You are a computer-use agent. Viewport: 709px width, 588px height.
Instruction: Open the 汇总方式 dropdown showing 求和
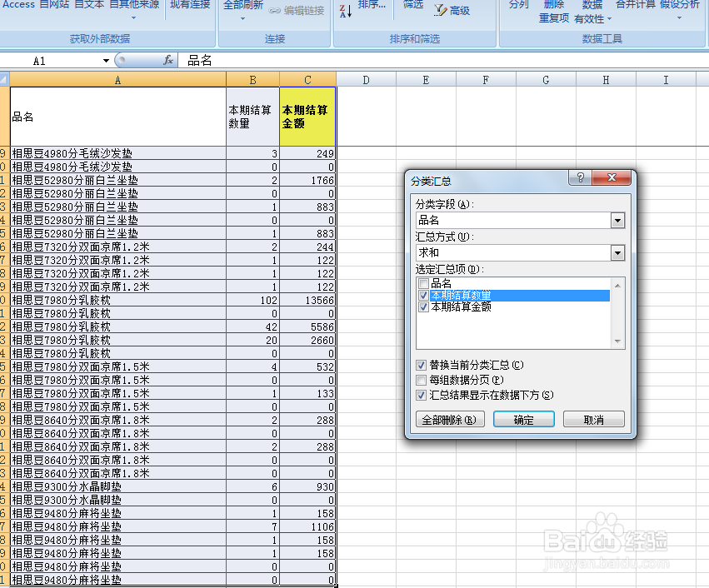click(617, 252)
